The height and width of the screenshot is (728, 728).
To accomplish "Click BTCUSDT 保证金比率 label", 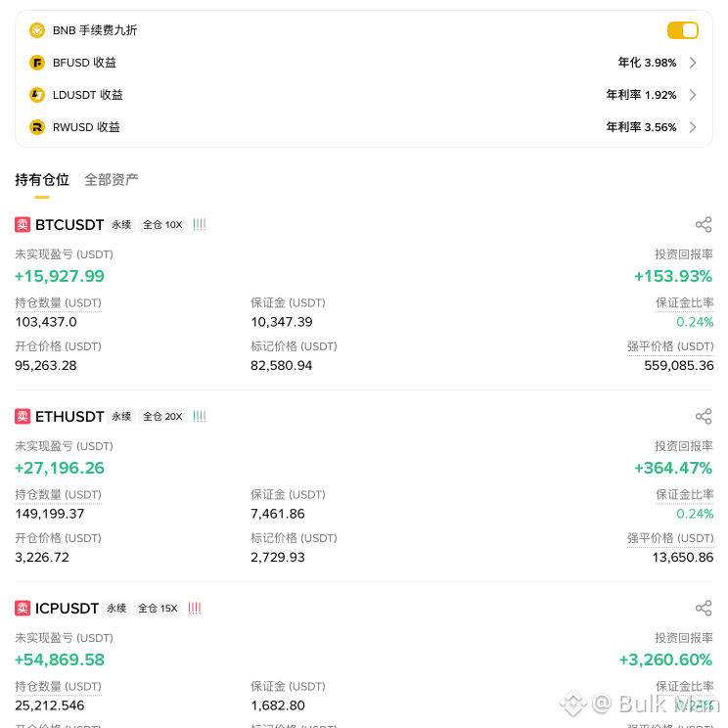I will pyautogui.click(x=684, y=302).
